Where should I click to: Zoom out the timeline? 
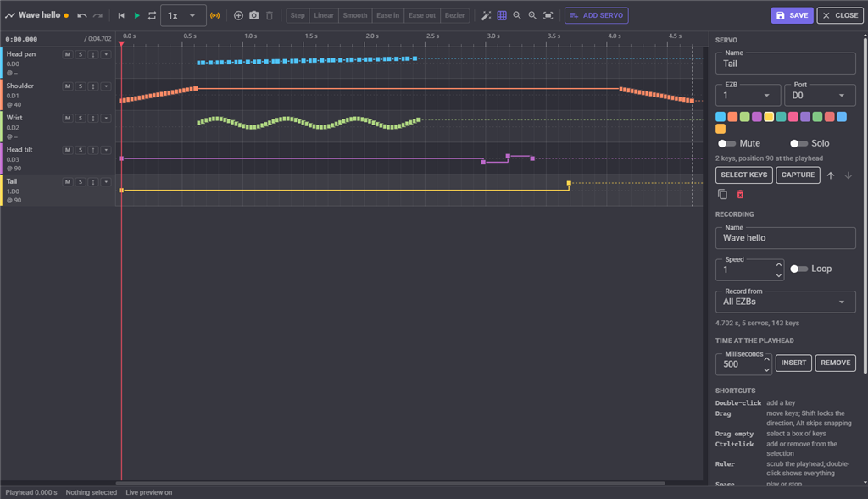pyautogui.click(x=517, y=15)
